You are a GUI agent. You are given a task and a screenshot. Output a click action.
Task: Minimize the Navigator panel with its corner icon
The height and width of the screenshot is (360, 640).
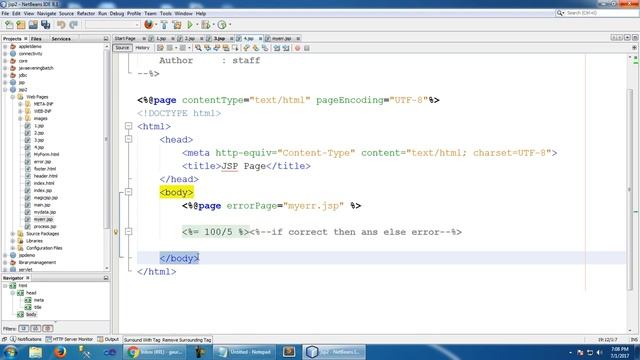point(106,278)
